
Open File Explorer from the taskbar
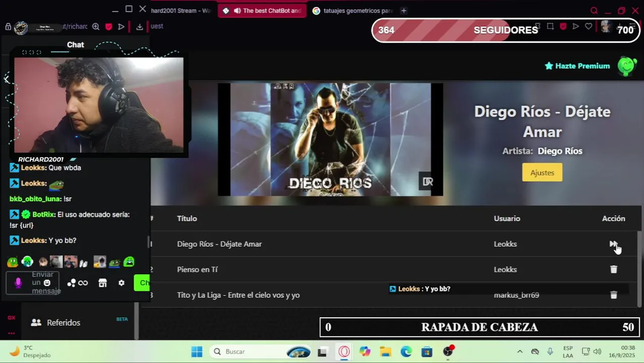pos(385,351)
